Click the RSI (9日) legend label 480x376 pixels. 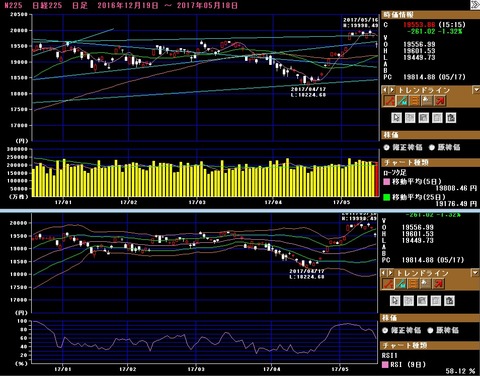(x=408, y=365)
